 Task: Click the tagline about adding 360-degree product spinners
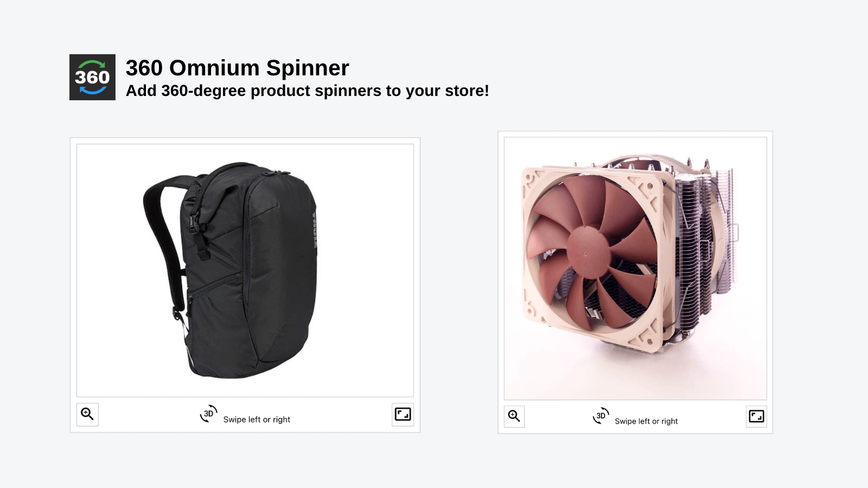[308, 91]
